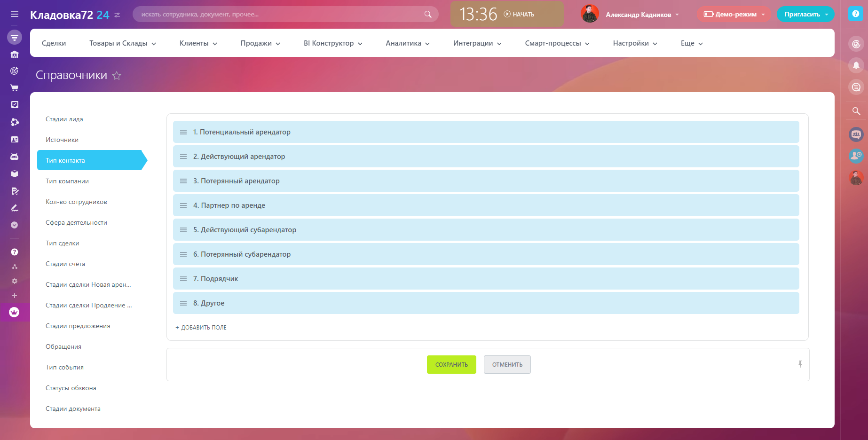Image resolution: width=868 pixels, height=440 pixels.
Task: Open the Сделки menu item
Action: [x=54, y=43]
